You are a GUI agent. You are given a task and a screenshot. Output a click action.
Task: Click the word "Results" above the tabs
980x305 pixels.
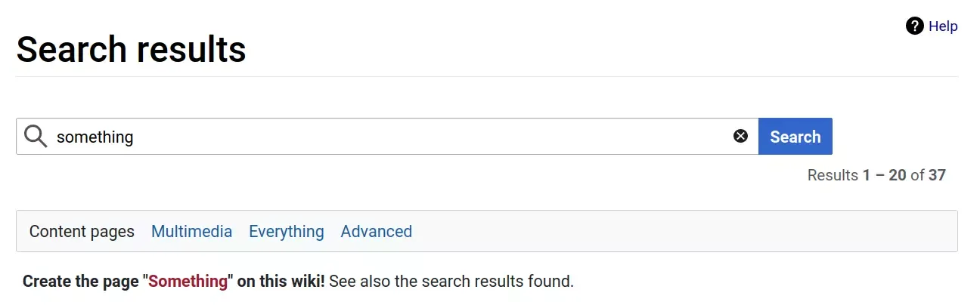[833, 175]
